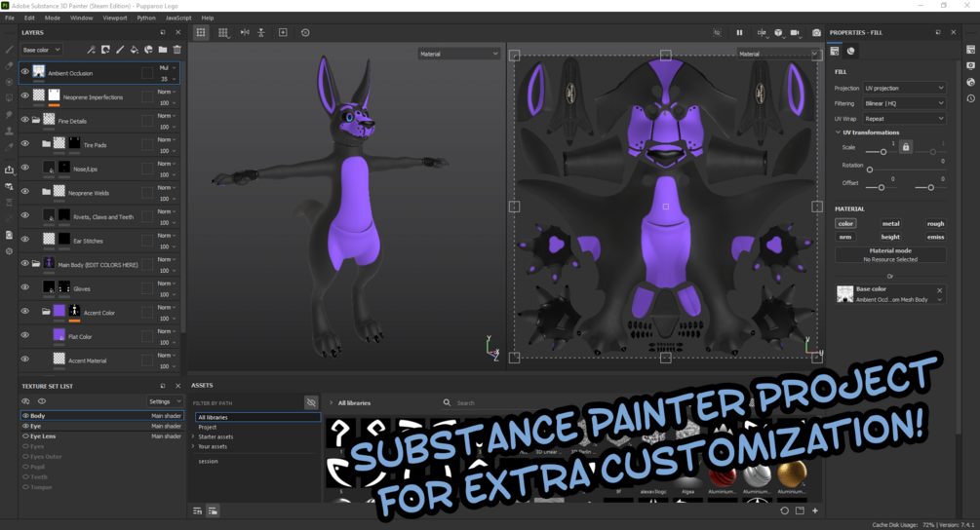Click the 3D cube perspective icon
Viewport: 980px width, 530px height.
coord(779,32)
